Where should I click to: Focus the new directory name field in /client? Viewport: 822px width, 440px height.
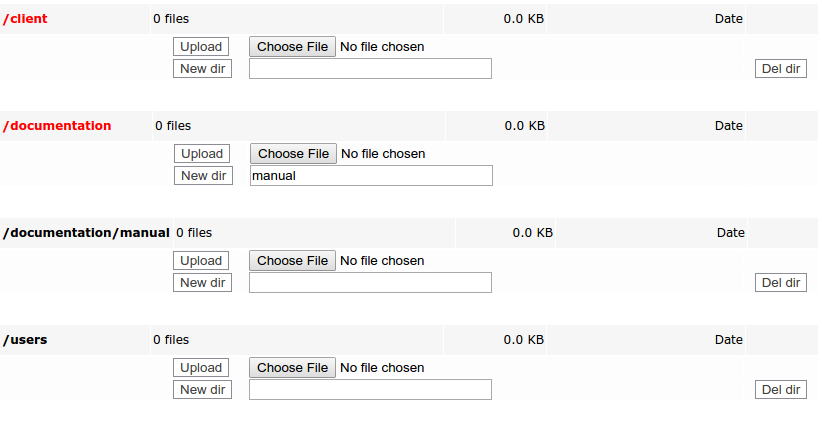coord(370,68)
